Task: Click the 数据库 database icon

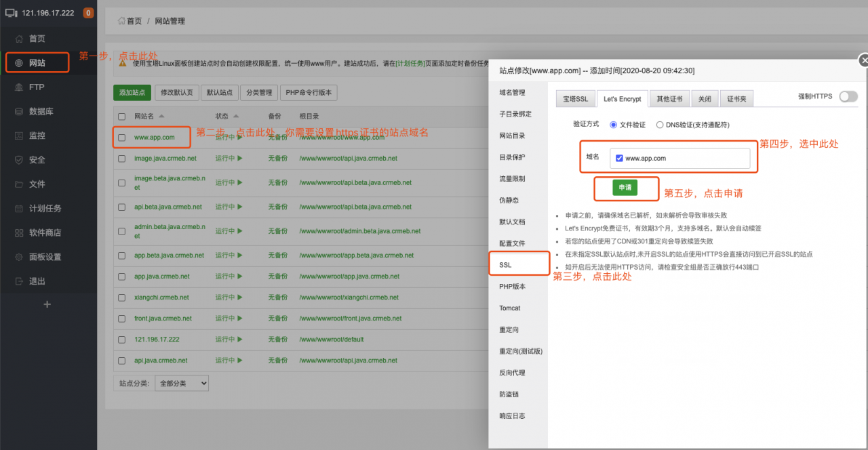Action: [19, 112]
